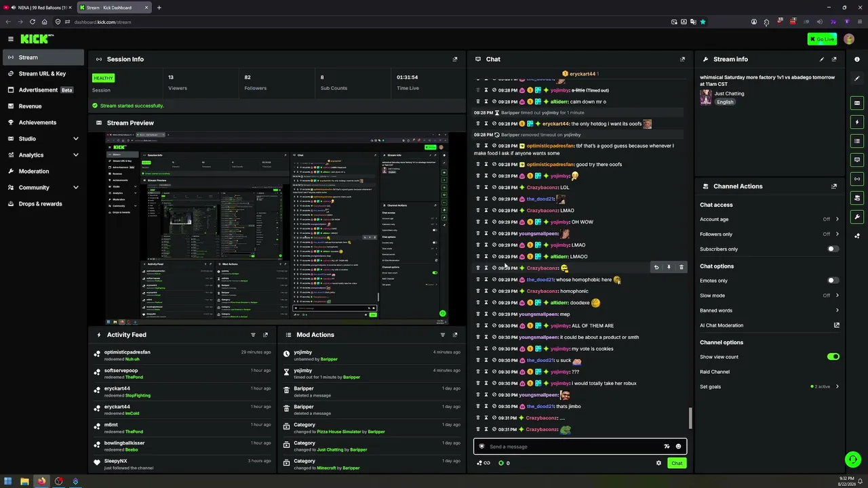This screenshot has width=868, height=488.
Task: Open optimisticpadresfan in Activity Feed
Action: pyautogui.click(x=127, y=352)
